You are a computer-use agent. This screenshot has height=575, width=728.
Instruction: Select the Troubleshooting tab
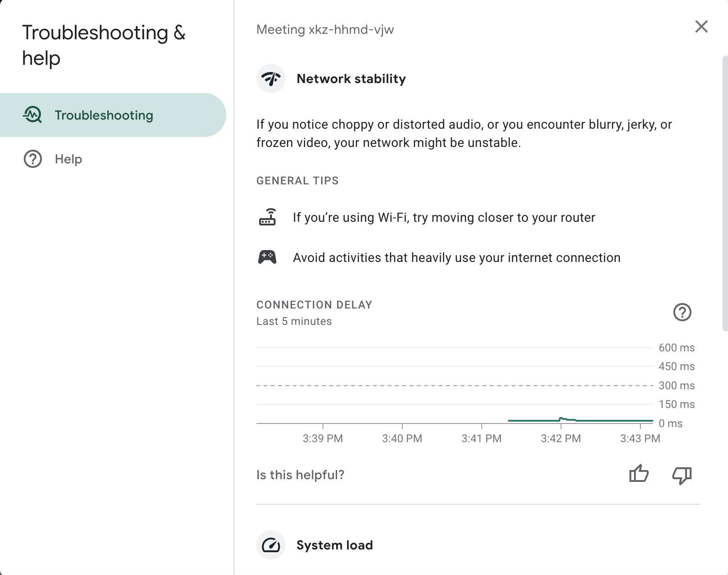[x=104, y=115]
